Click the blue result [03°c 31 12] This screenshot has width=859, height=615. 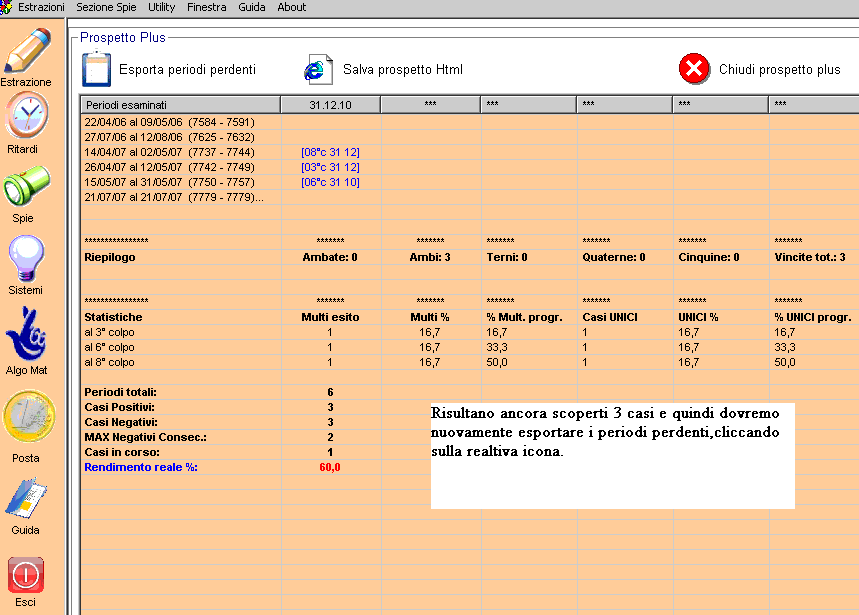coord(330,167)
